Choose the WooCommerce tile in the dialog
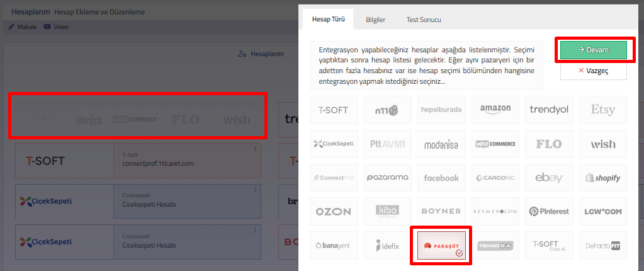Image resolution: width=644 pixels, height=271 pixels. tap(495, 144)
